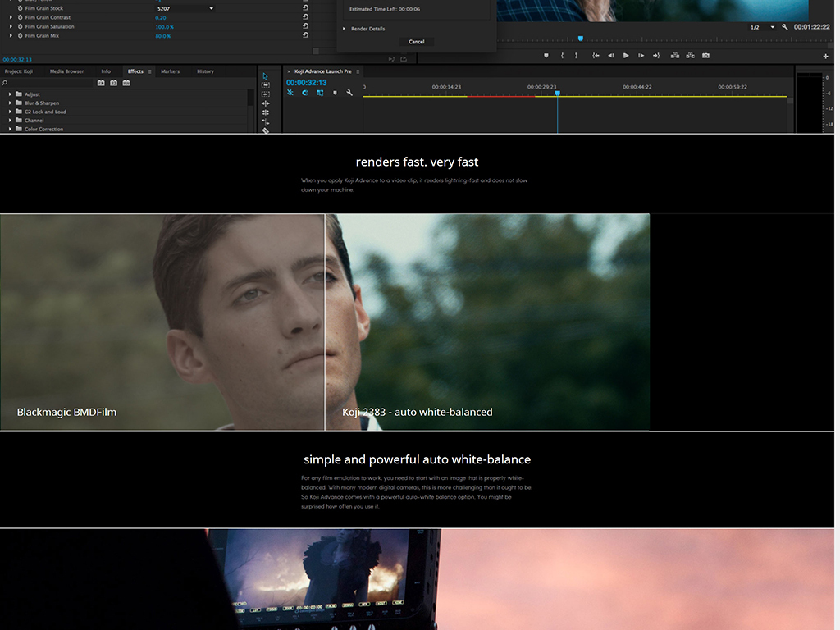Switch to the Markers tab
The image size is (840, 630).
click(x=171, y=71)
